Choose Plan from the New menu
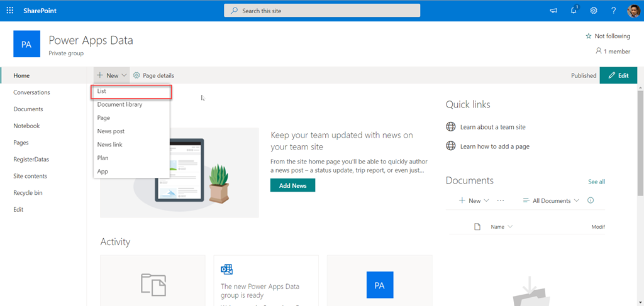644x306 pixels. pos(131,158)
